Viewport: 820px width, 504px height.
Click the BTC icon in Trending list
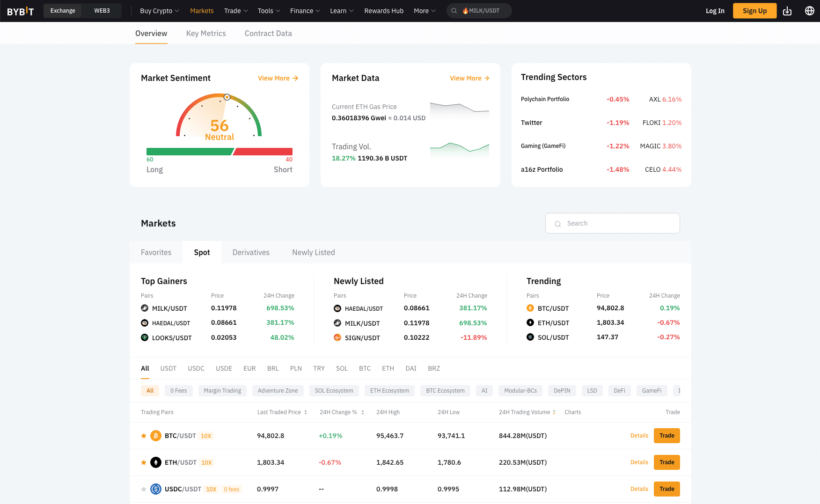pos(530,308)
